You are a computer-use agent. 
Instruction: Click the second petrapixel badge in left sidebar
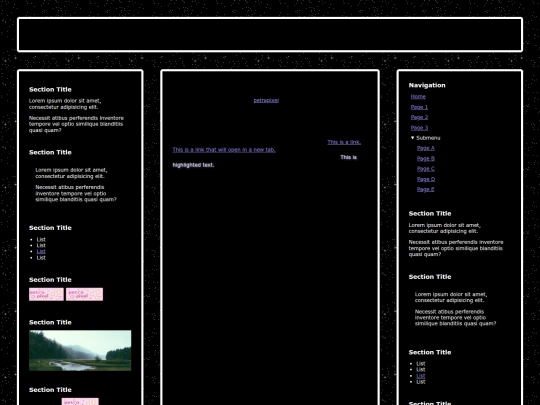tap(84, 294)
